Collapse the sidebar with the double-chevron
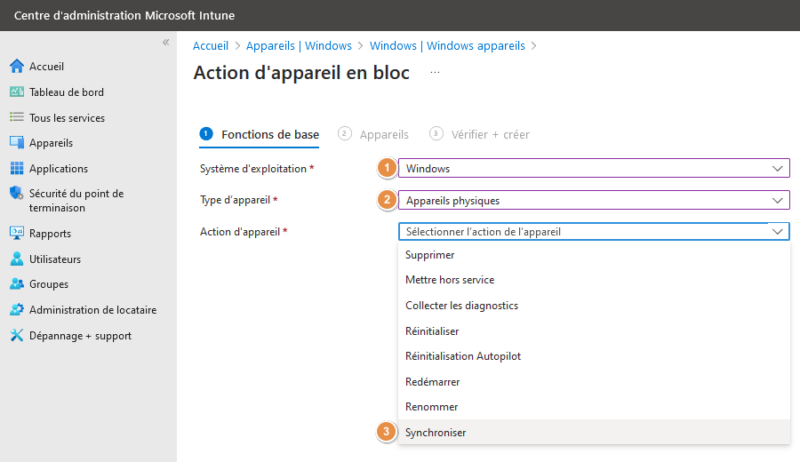 coord(166,43)
